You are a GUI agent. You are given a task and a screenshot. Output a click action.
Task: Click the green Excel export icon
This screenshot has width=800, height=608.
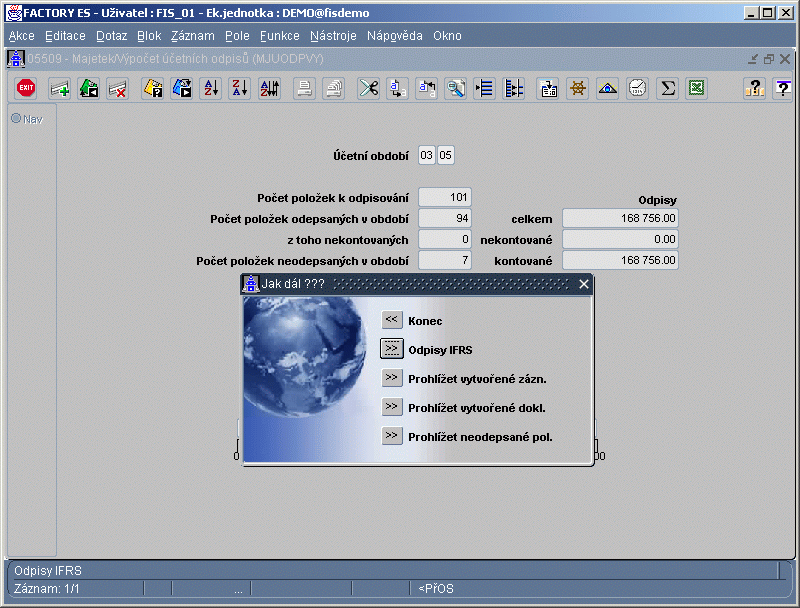point(696,88)
